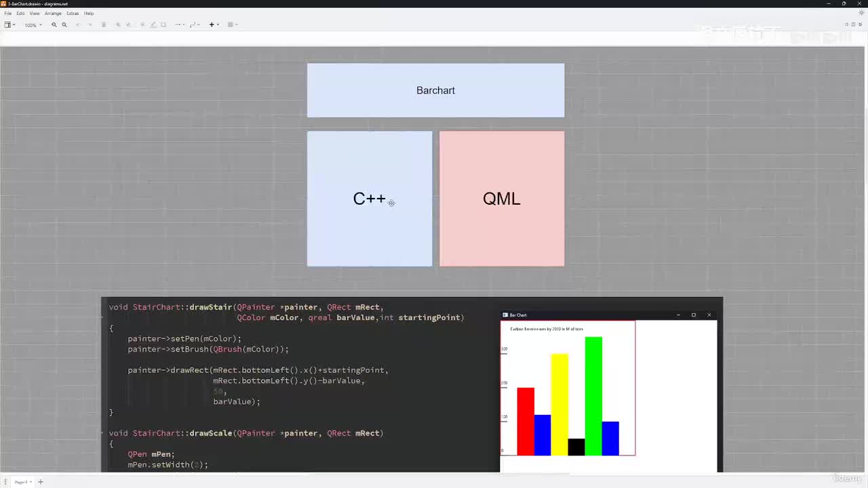
Task: Click the fullscreen icon in toolbar
Action: pyautogui.click(x=847, y=24)
